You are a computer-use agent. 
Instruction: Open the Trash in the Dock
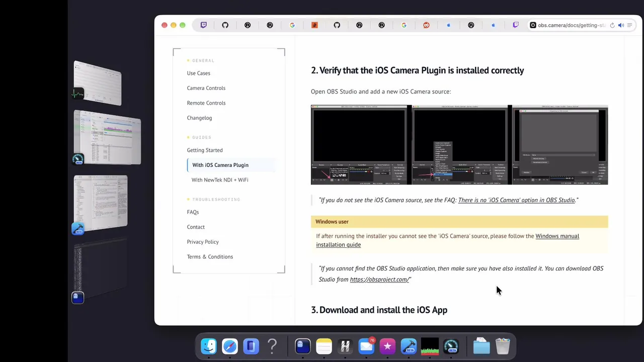click(x=503, y=346)
